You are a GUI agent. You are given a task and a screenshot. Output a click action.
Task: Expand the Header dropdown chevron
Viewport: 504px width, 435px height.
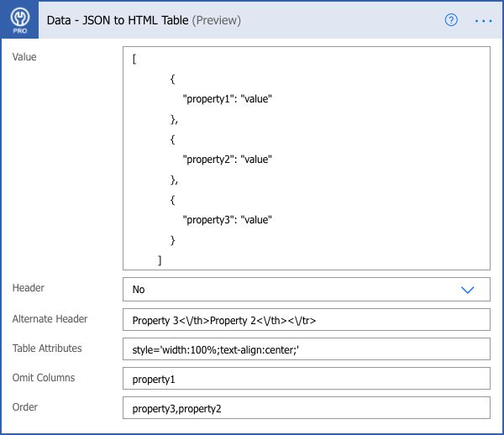tap(468, 289)
